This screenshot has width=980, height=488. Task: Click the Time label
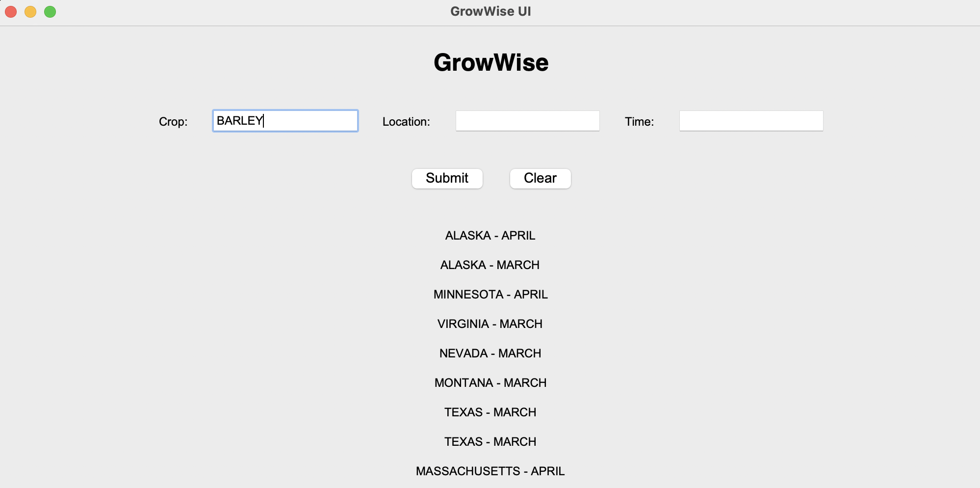[640, 121]
